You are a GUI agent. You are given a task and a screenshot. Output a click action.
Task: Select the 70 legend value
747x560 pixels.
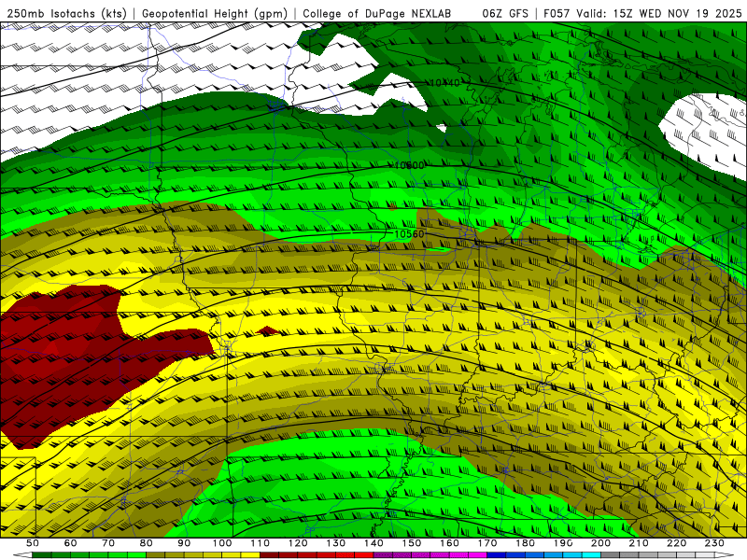point(108,543)
